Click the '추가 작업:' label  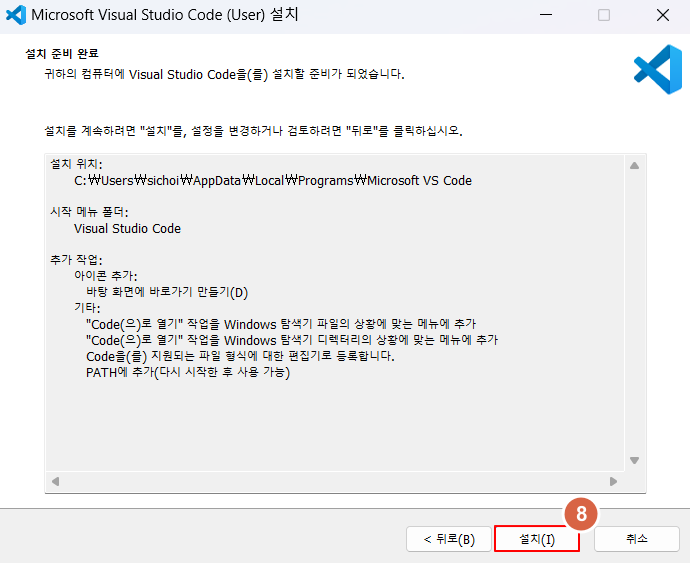coord(76,260)
